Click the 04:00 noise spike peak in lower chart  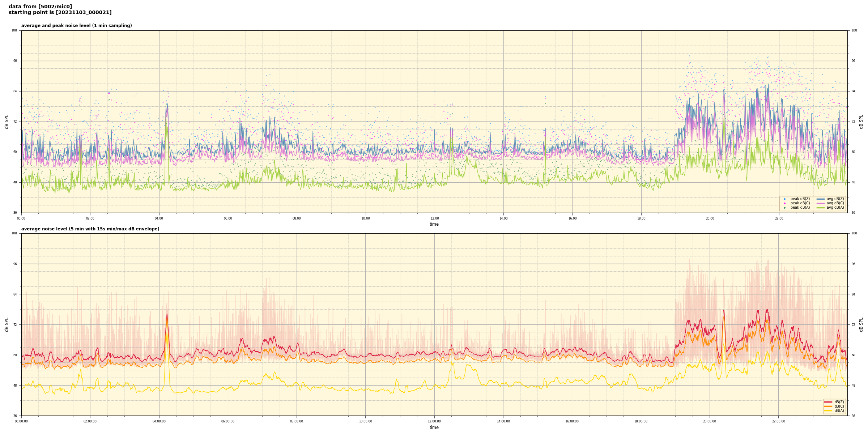[167, 314]
